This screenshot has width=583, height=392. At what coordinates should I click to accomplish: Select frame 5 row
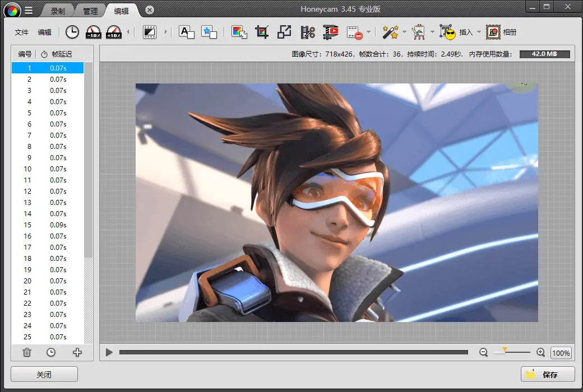pos(48,113)
